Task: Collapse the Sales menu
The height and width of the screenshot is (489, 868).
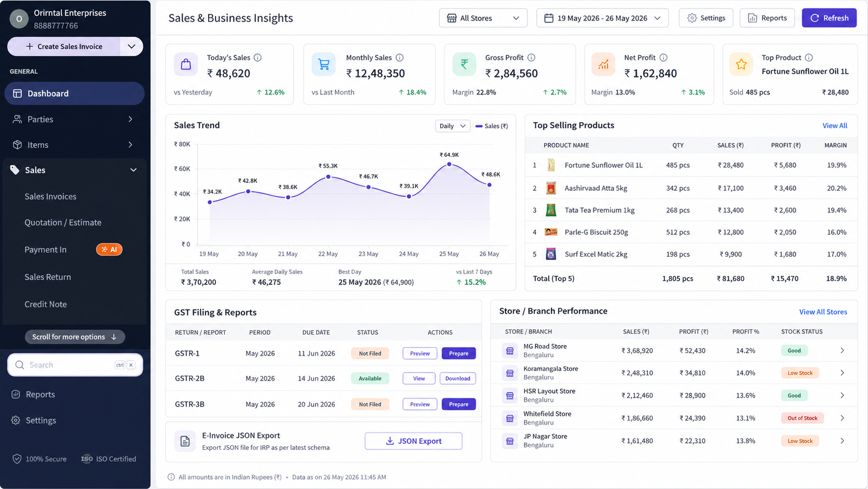Action: [133, 170]
